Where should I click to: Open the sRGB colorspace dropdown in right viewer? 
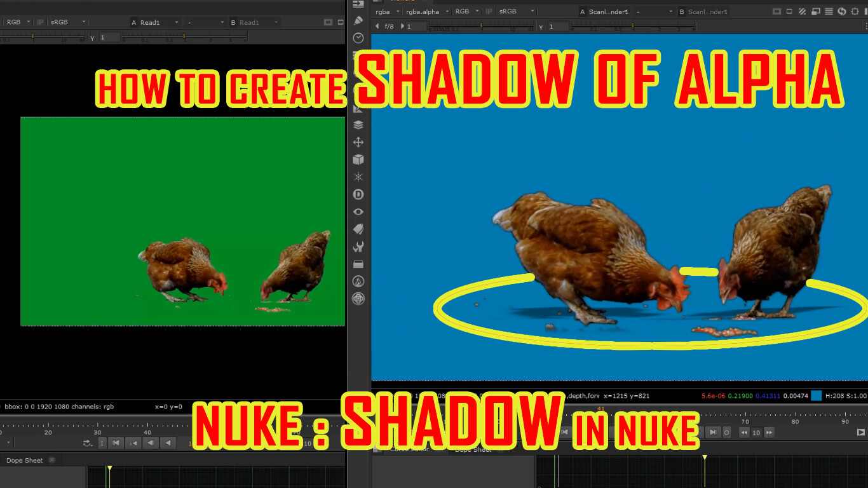pos(517,11)
